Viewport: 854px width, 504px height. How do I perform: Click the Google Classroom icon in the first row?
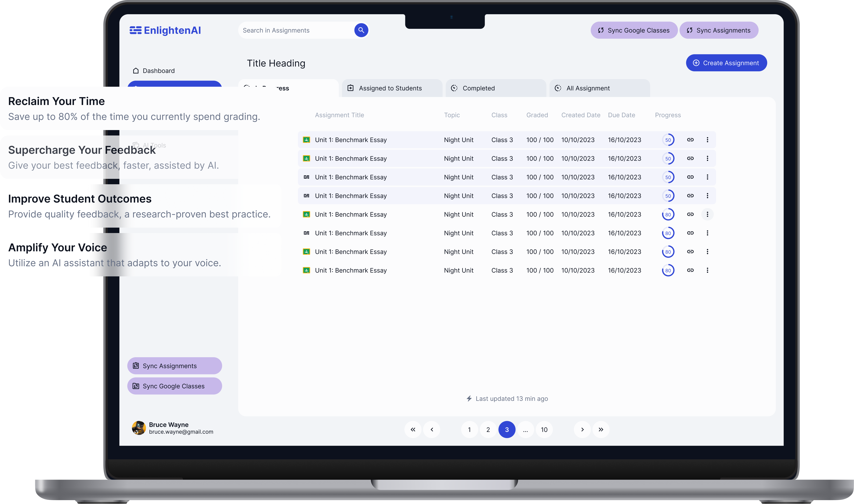306,140
